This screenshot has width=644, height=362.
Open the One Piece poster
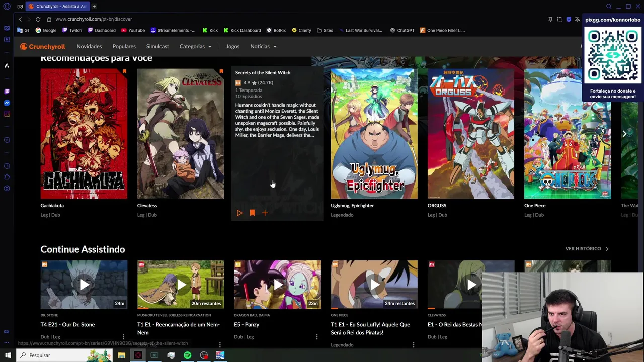pyautogui.click(x=568, y=134)
